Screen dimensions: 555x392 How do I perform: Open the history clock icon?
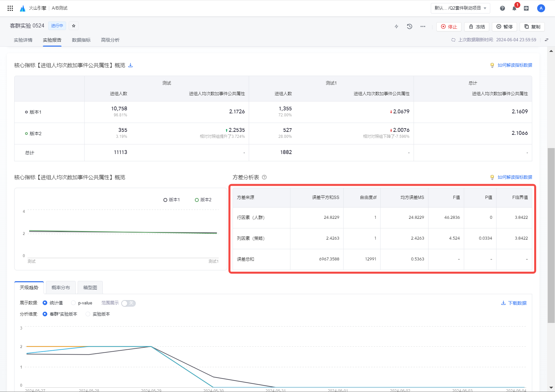(410, 26)
